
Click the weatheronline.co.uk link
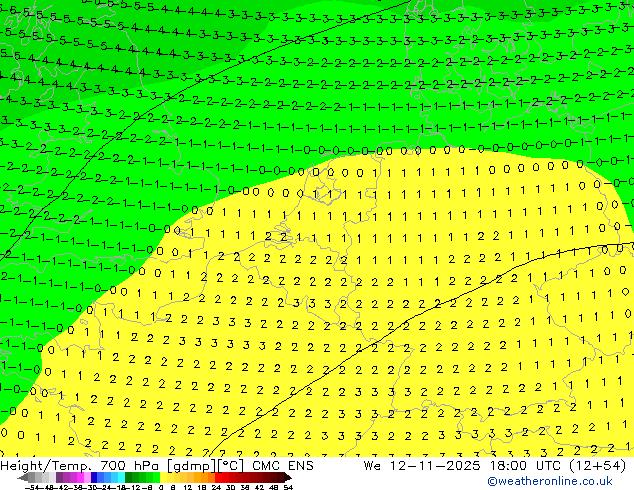tap(550, 481)
